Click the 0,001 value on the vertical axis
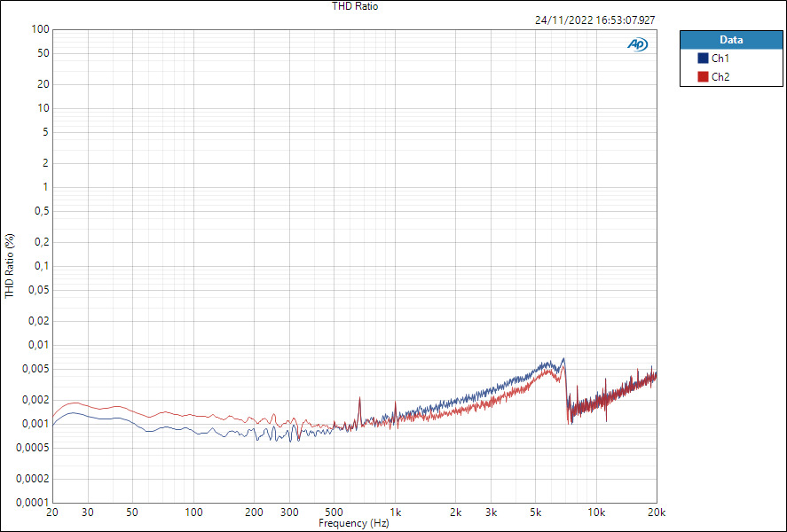The width and height of the screenshot is (787, 532). tap(35, 424)
